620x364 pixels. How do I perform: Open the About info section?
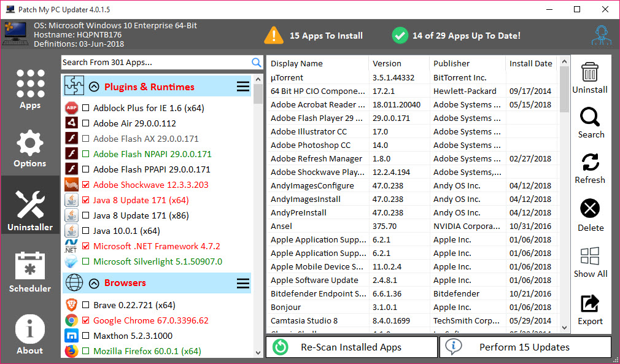pyautogui.click(x=29, y=335)
